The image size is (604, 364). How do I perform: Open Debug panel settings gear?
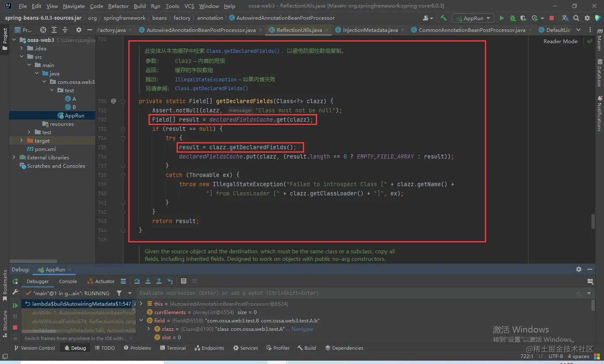pos(579,269)
